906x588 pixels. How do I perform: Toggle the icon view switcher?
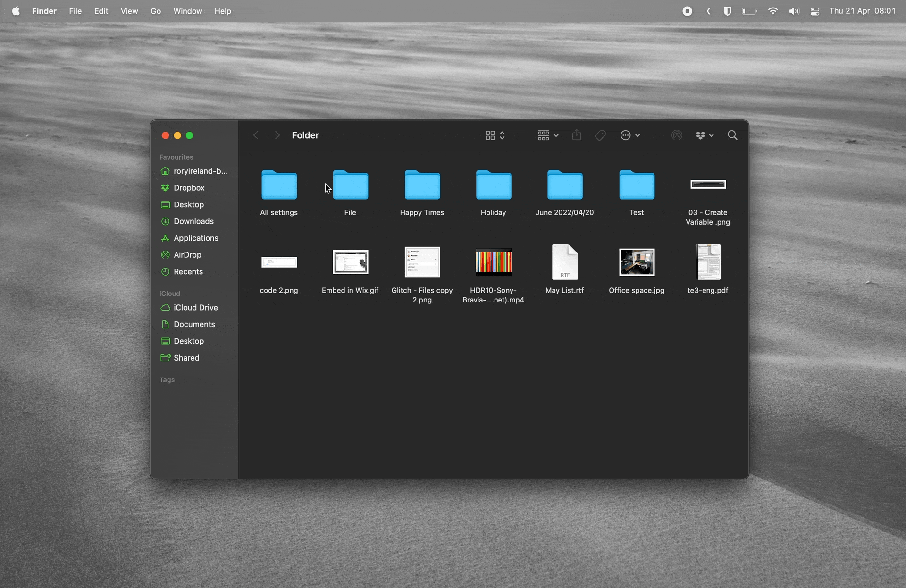click(x=495, y=135)
